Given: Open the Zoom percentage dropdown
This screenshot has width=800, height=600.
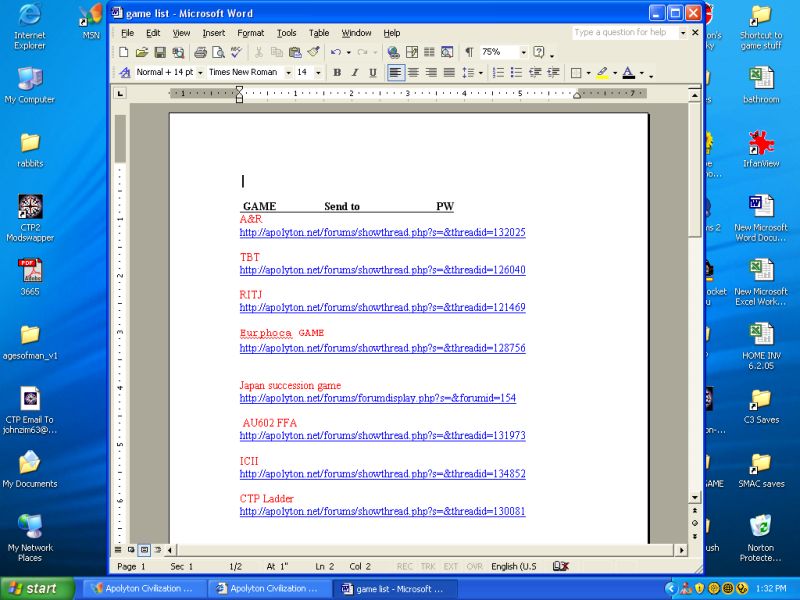Looking at the screenshot, I should tap(522, 52).
